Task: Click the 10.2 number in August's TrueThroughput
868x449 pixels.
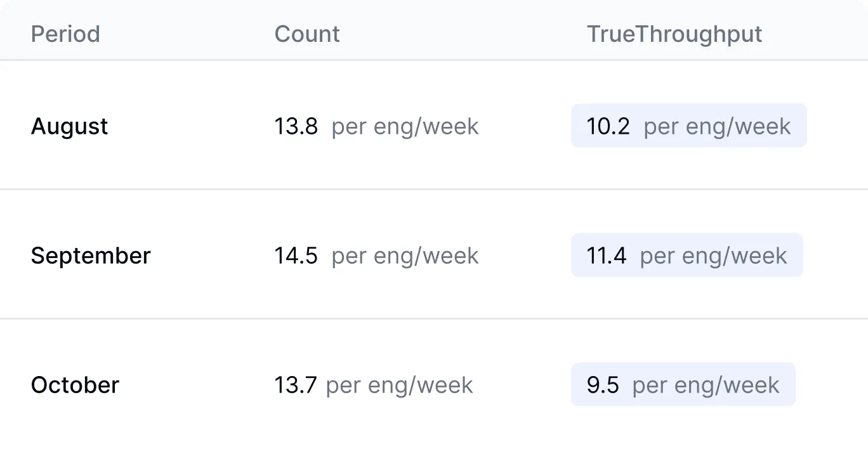Action: click(x=608, y=126)
